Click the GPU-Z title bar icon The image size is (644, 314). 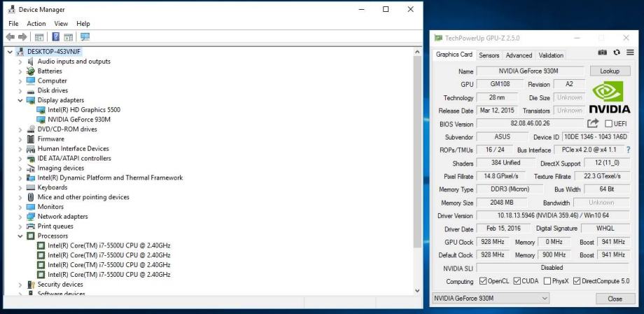click(x=439, y=38)
